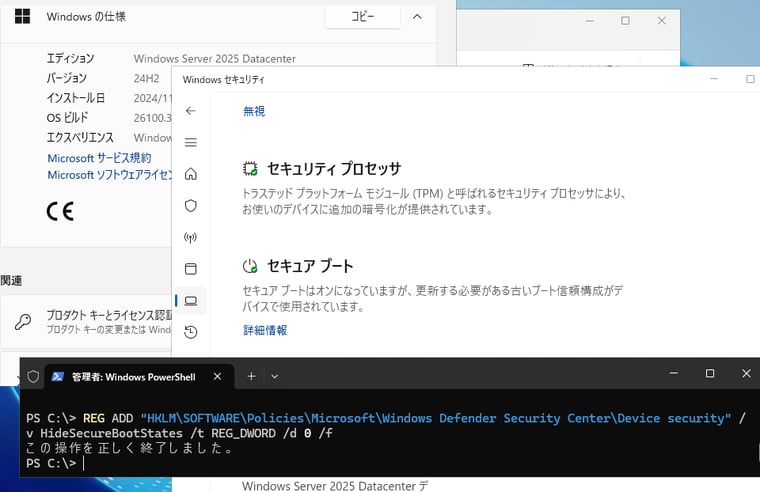
Task: Open Firewall & network protection icon
Action: [x=190, y=237]
